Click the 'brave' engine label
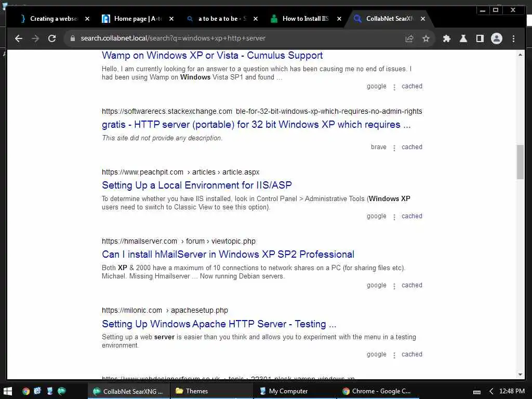Screen dimensions: 532x399 pyautogui.click(x=379, y=147)
